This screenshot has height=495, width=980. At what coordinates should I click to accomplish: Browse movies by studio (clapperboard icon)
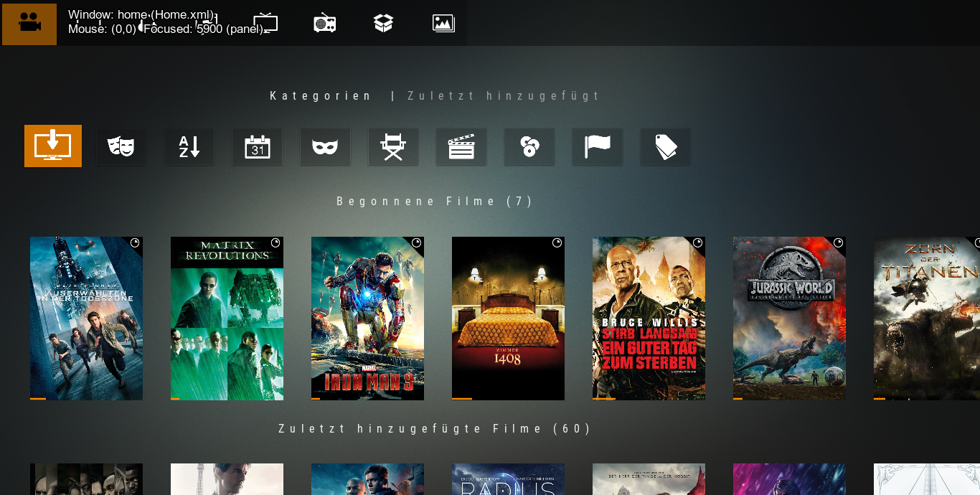[461, 146]
